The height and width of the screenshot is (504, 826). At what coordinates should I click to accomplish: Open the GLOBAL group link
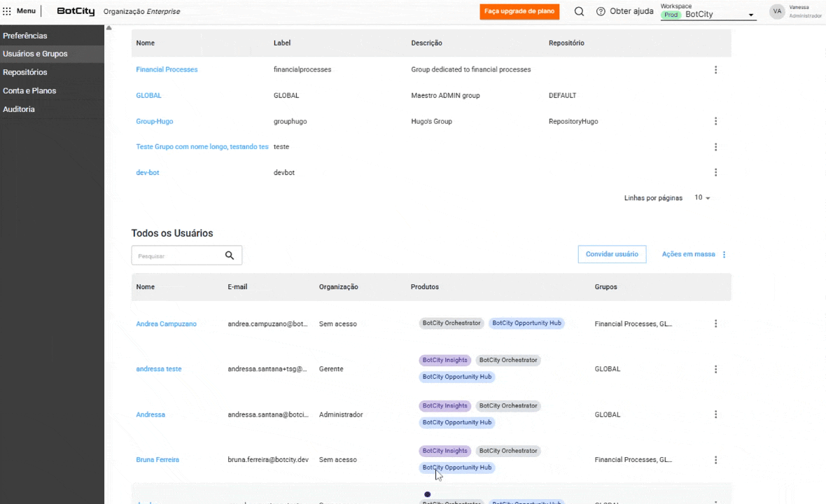point(148,95)
